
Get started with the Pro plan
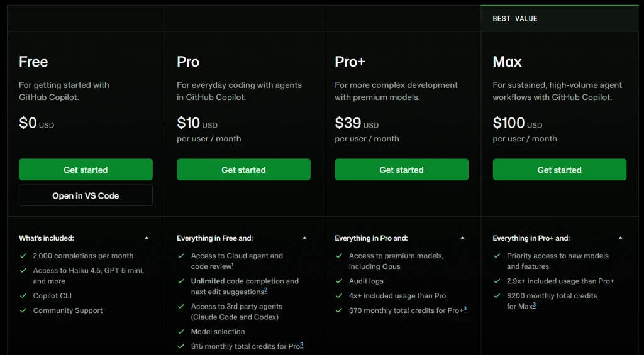[243, 170]
